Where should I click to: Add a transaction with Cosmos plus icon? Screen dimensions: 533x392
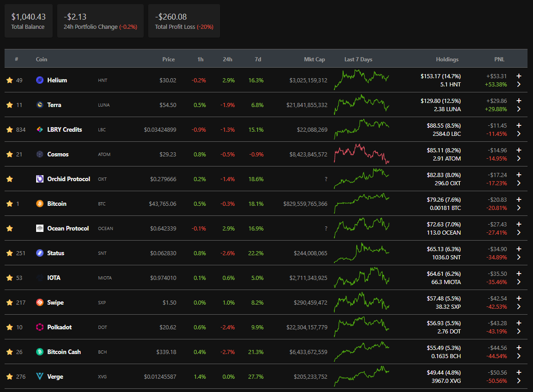519,150
